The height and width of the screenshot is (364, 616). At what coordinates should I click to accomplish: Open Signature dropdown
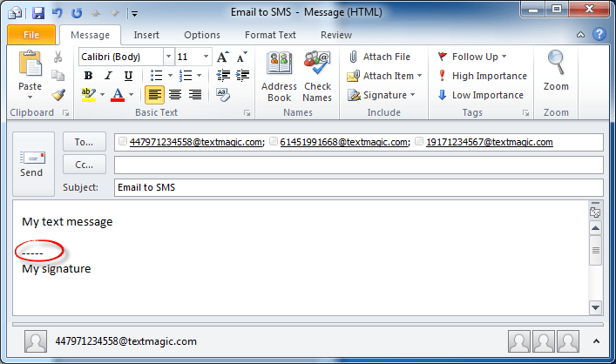pos(382,95)
